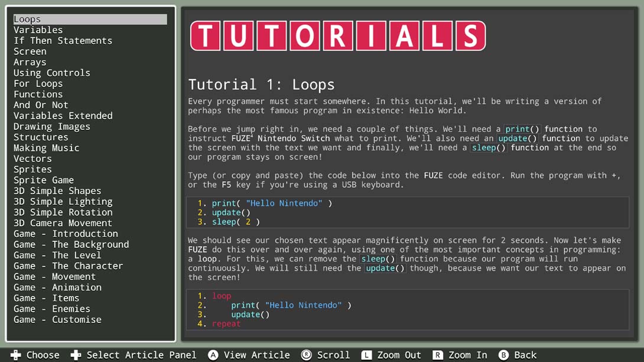Screen dimensions: 644x362
Task: Click update() line in first code block
Action: tap(231, 213)
